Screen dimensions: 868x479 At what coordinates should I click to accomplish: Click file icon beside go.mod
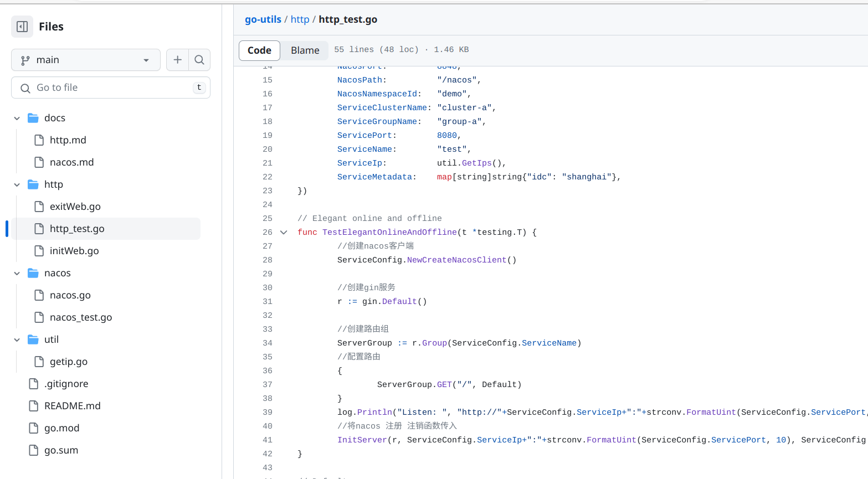(33, 428)
